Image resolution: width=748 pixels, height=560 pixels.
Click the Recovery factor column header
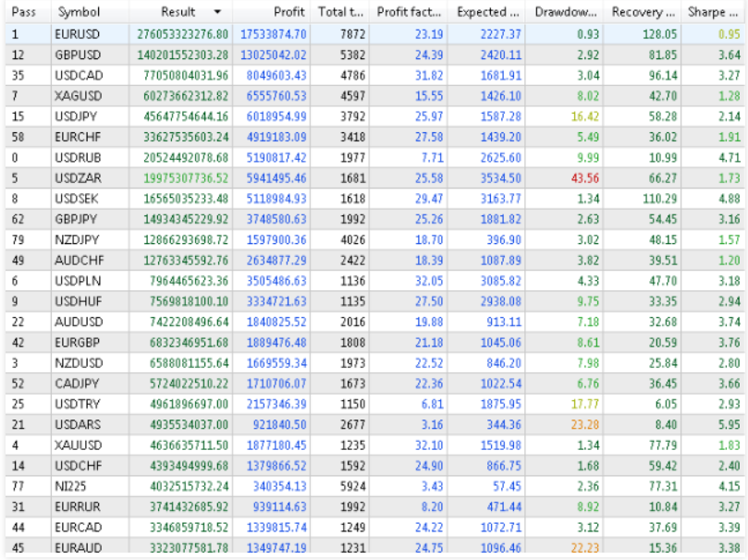tap(644, 12)
